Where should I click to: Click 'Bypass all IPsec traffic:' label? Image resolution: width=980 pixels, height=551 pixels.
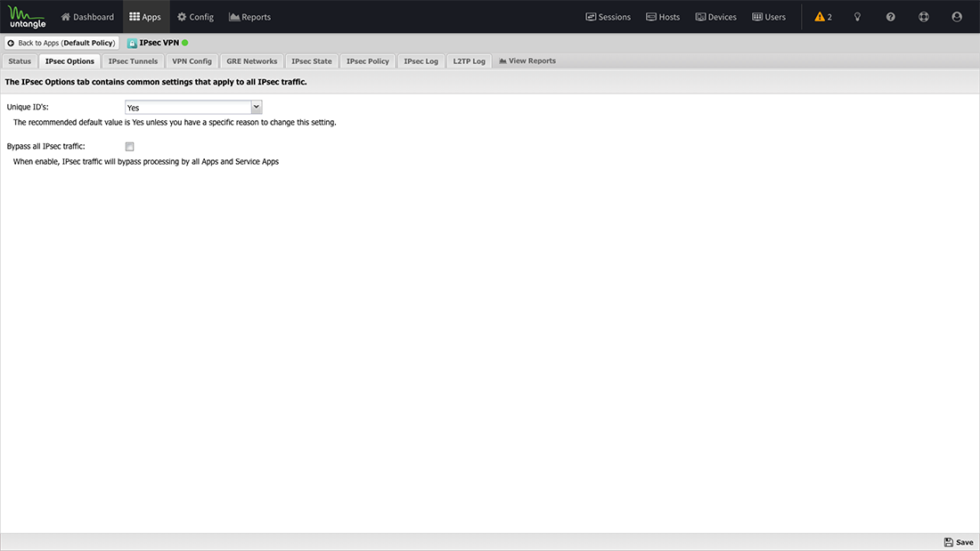[x=45, y=146]
